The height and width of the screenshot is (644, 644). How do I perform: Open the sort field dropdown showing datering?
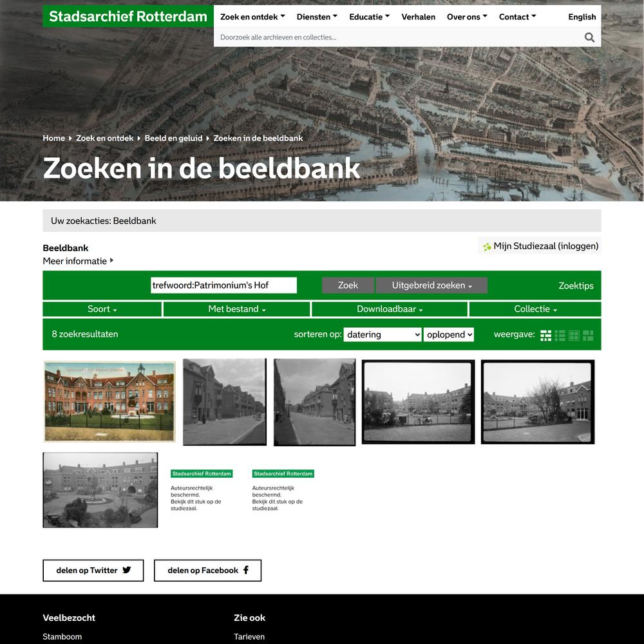pyautogui.click(x=383, y=335)
